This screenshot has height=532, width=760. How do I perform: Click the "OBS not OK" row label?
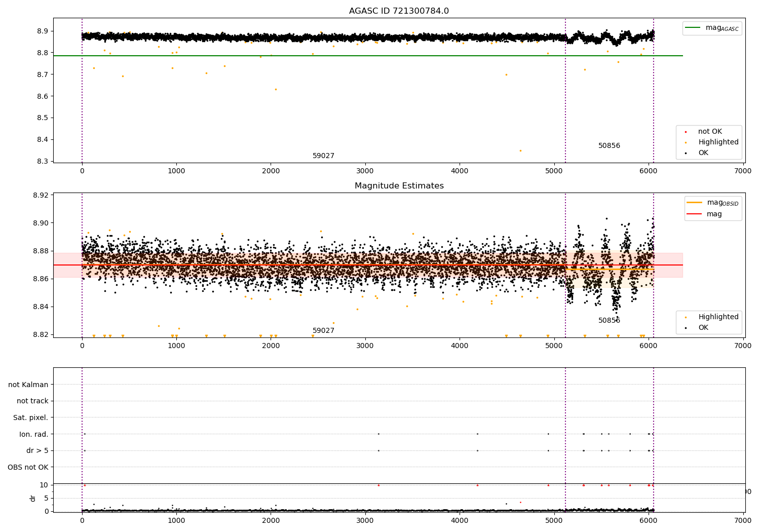coord(28,467)
